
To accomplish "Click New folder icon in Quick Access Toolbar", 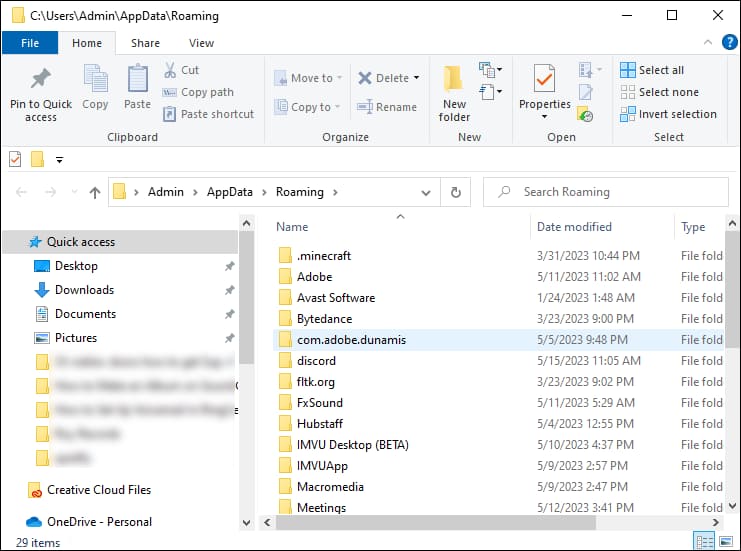I will click(37, 159).
